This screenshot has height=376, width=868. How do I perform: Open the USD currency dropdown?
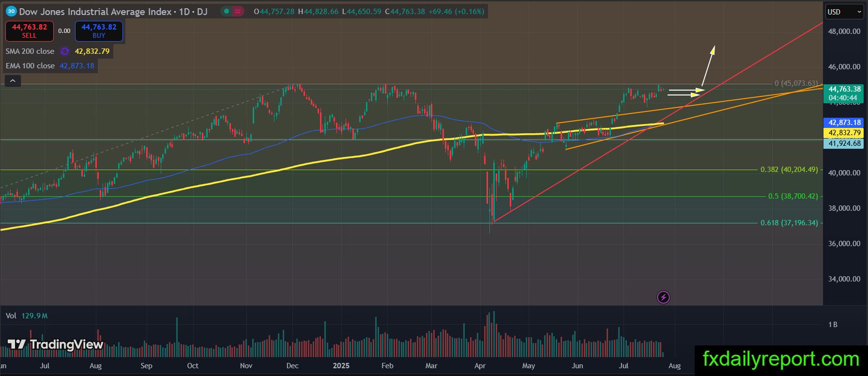click(x=844, y=12)
